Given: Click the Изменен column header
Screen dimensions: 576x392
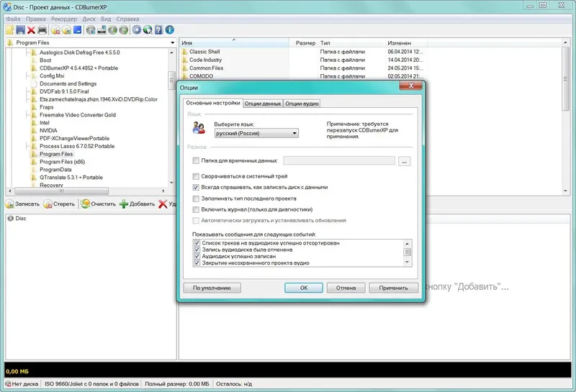Looking at the screenshot, I should pyautogui.click(x=407, y=43).
